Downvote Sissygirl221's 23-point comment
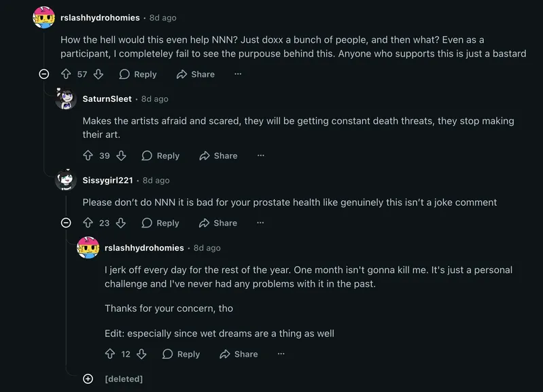Viewport: 543px width, 392px height. click(121, 223)
